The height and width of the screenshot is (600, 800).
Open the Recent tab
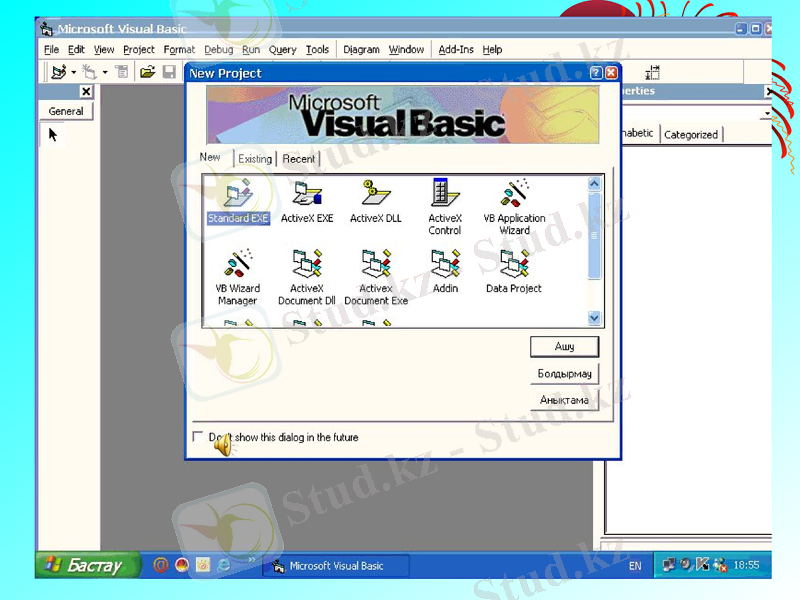point(298,159)
